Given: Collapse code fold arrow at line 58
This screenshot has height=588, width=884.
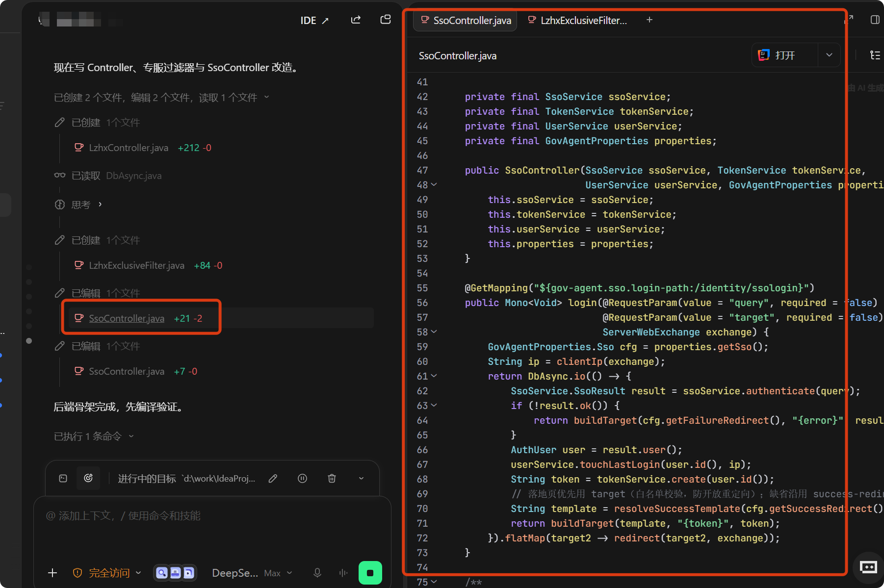Looking at the screenshot, I should point(434,332).
